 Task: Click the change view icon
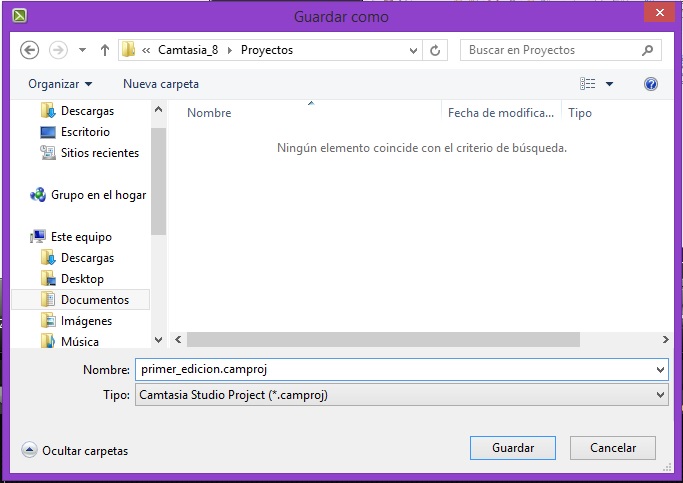point(588,84)
